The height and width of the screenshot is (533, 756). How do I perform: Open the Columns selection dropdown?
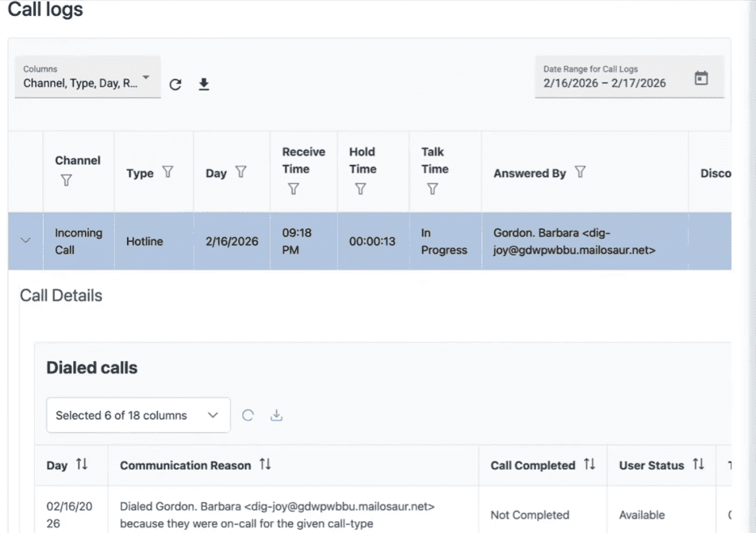(x=87, y=78)
